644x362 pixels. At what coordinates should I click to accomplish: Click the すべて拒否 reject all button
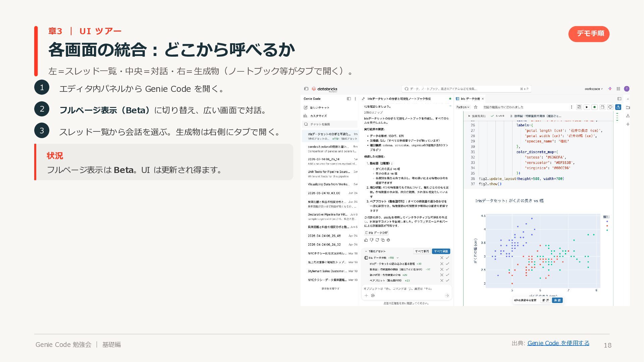click(422, 251)
